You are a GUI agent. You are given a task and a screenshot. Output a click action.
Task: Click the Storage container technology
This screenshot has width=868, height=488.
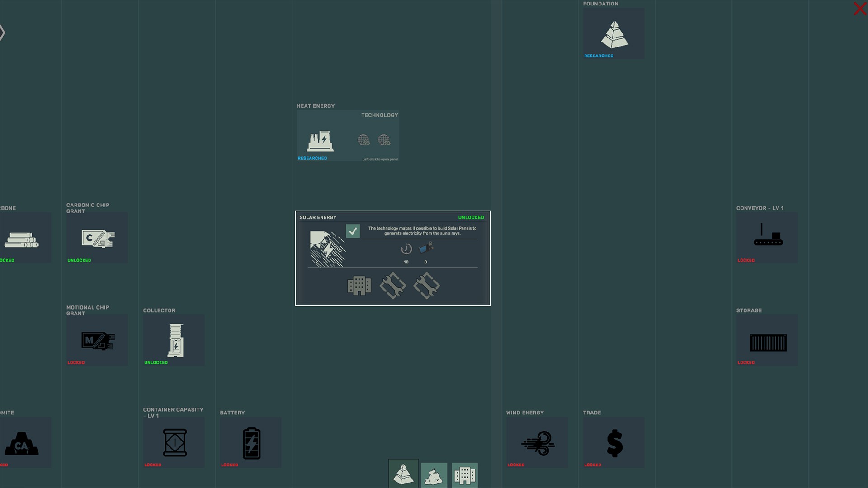768,342
